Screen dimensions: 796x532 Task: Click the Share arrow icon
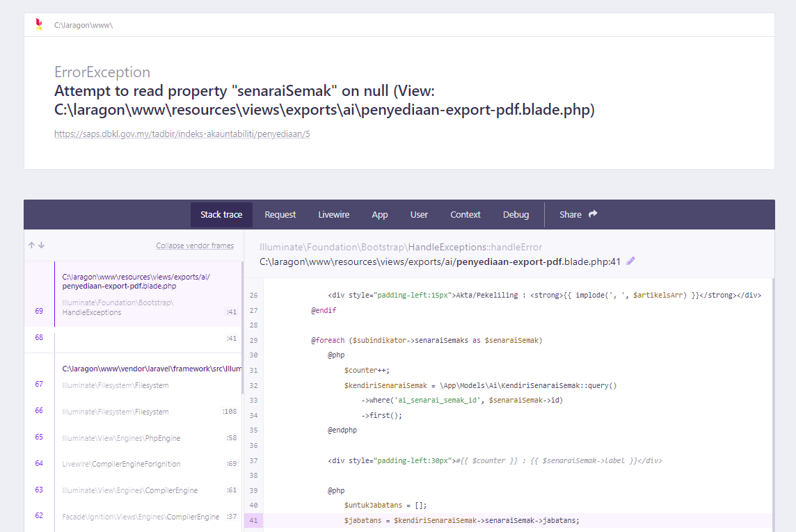593,214
